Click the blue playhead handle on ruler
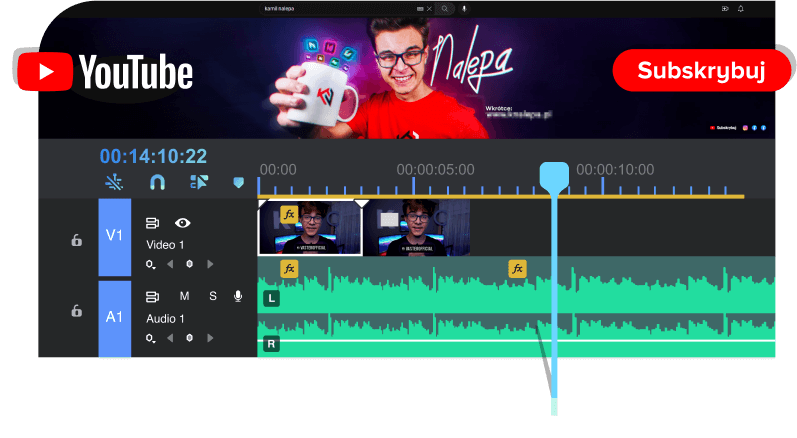Image resolution: width=797 pixels, height=438 pixels. [x=553, y=176]
